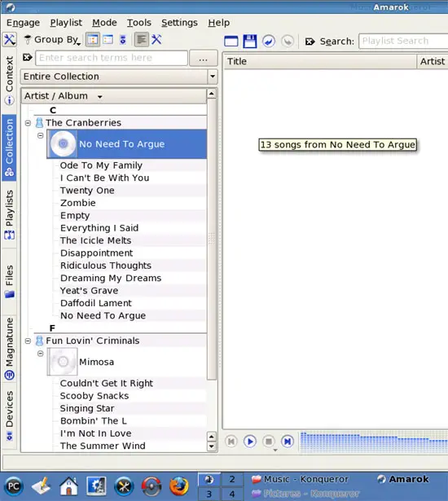Screen dimensions: 448x501
Task: Toggle iPod view mode icon
Action: [x=123, y=40]
